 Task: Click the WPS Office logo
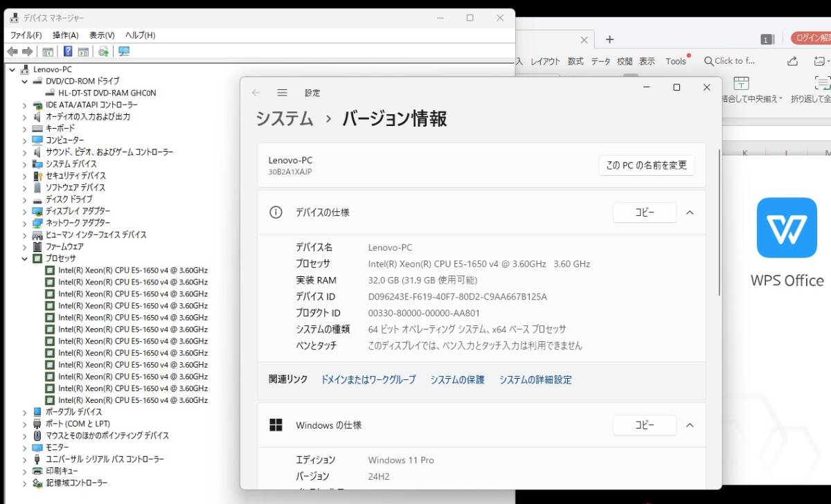click(x=787, y=227)
